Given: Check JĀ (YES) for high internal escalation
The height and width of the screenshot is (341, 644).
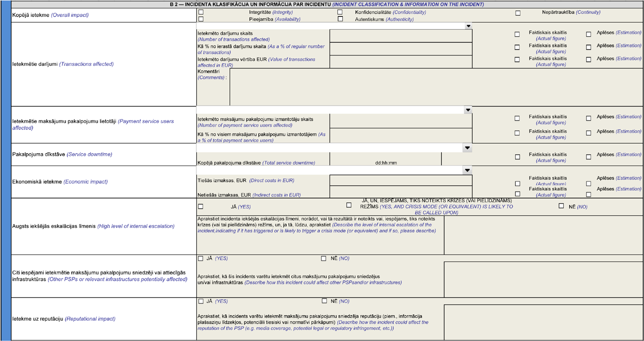Looking at the screenshot, I should [201, 207].
